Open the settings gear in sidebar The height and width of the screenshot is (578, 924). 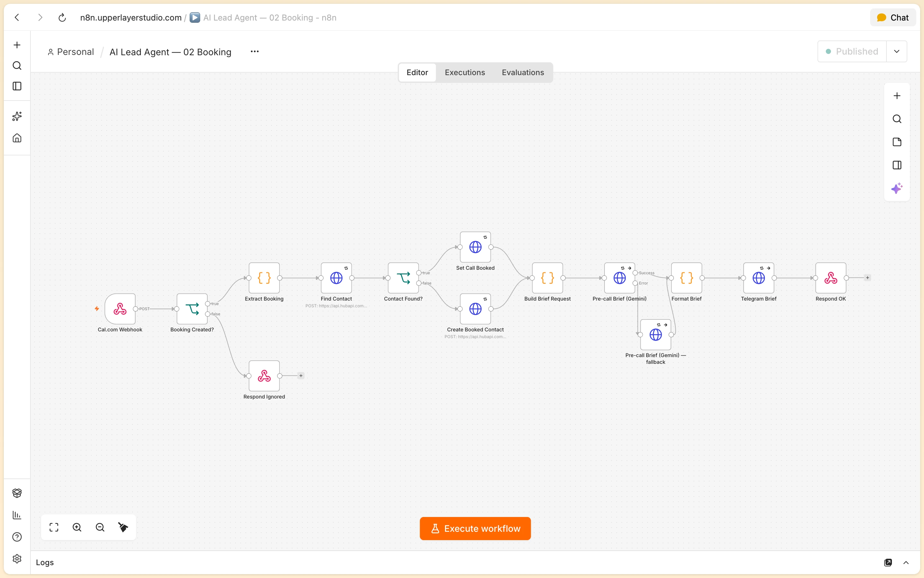[x=17, y=559]
